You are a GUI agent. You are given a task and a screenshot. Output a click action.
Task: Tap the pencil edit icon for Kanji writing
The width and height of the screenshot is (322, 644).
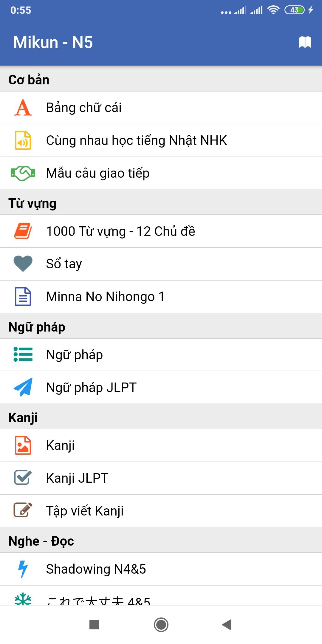tap(23, 510)
